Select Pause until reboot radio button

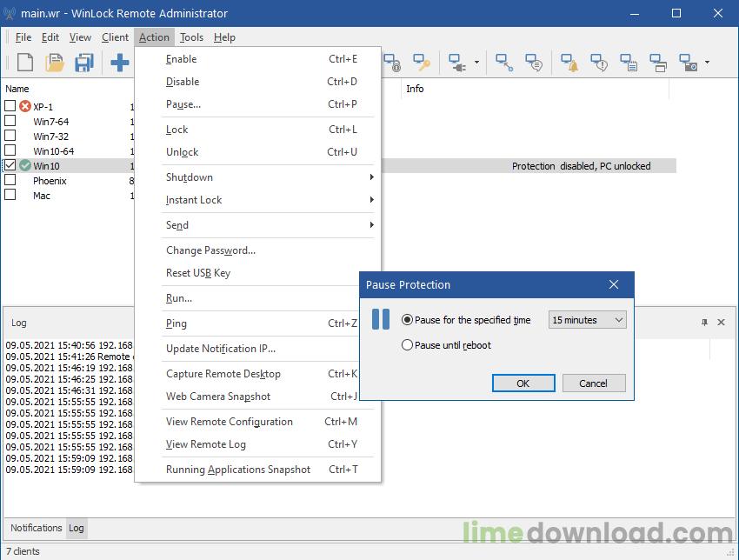point(407,345)
